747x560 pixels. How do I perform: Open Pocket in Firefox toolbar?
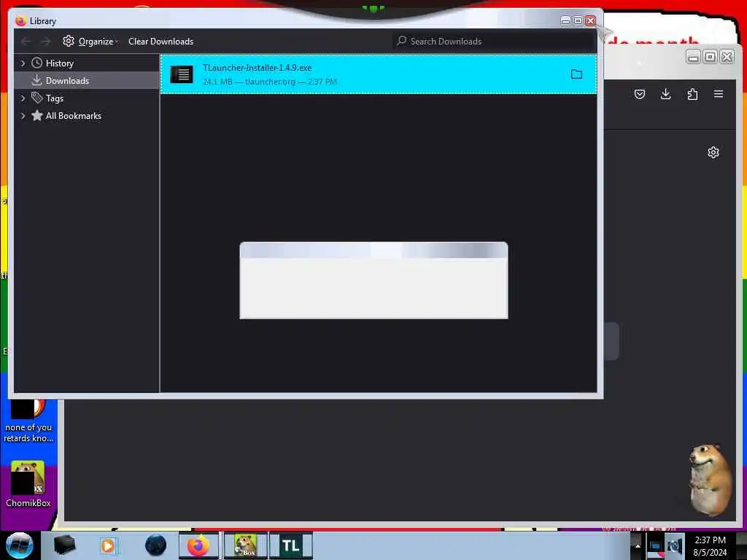point(640,94)
